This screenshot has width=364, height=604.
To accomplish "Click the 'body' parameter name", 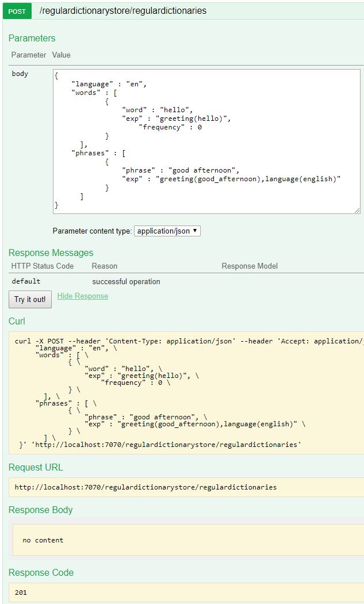I will tap(20, 74).
